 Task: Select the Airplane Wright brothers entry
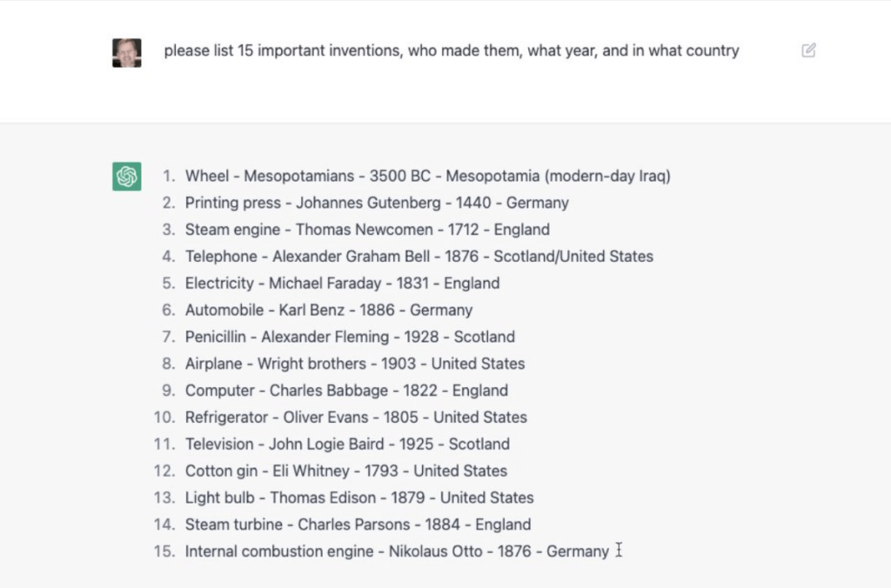point(354,364)
